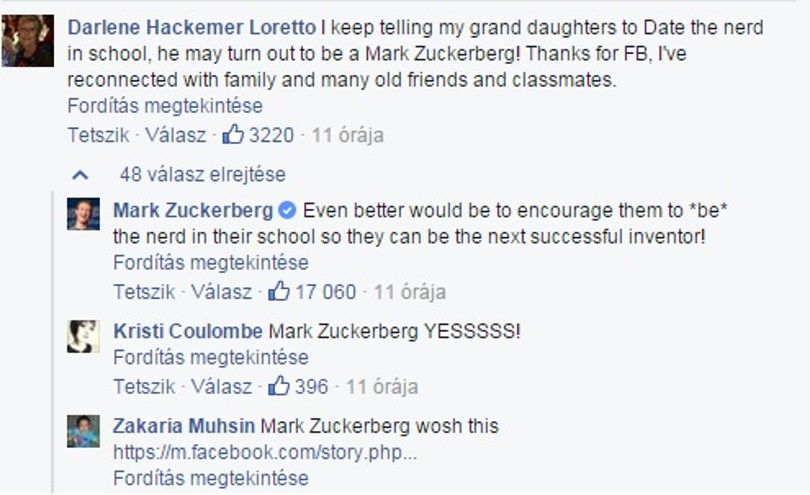Viewport: 810px width, 495px height.
Task: Click the thumbs-up icon showing 396 likes
Action: [x=279, y=385]
